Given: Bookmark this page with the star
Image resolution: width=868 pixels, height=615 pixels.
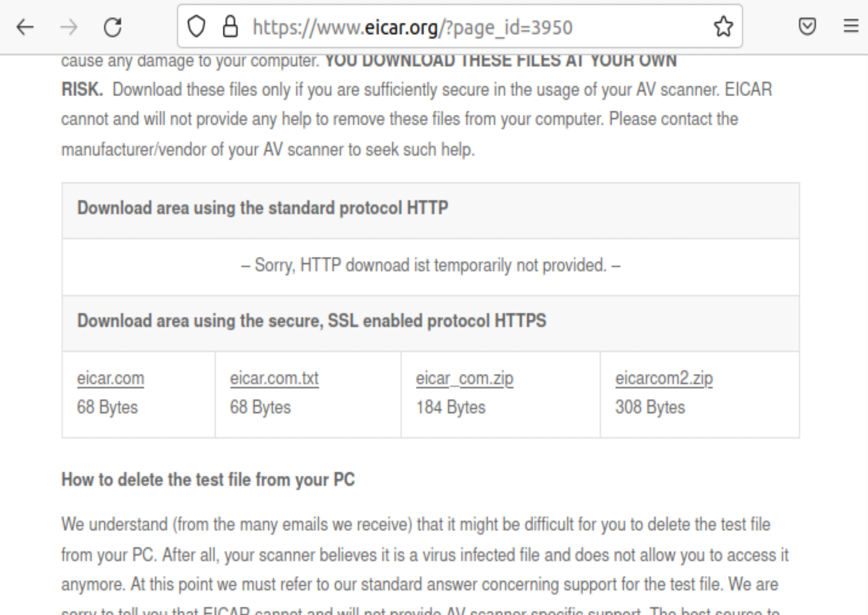Looking at the screenshot, I should 723,27.
